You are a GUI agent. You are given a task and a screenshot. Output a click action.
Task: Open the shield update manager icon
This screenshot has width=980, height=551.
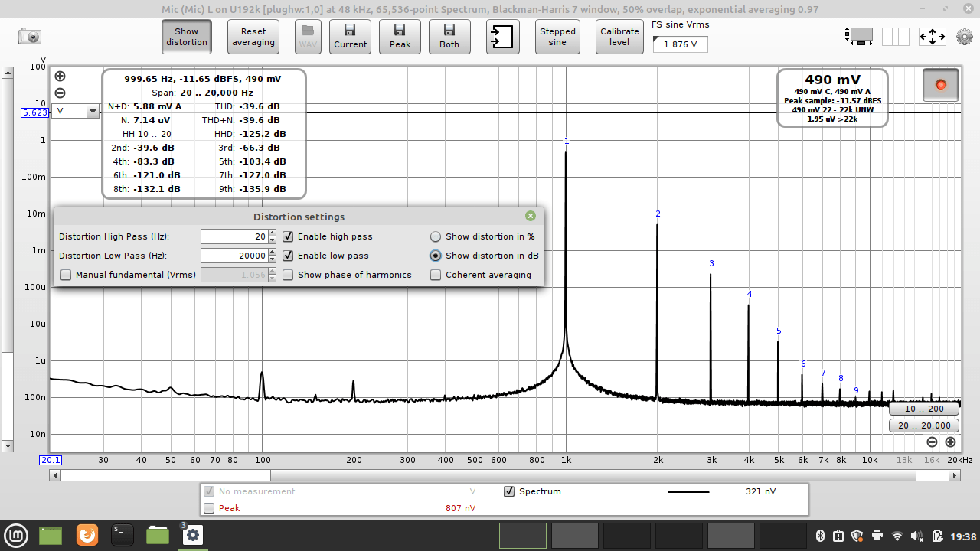point(857,535)
